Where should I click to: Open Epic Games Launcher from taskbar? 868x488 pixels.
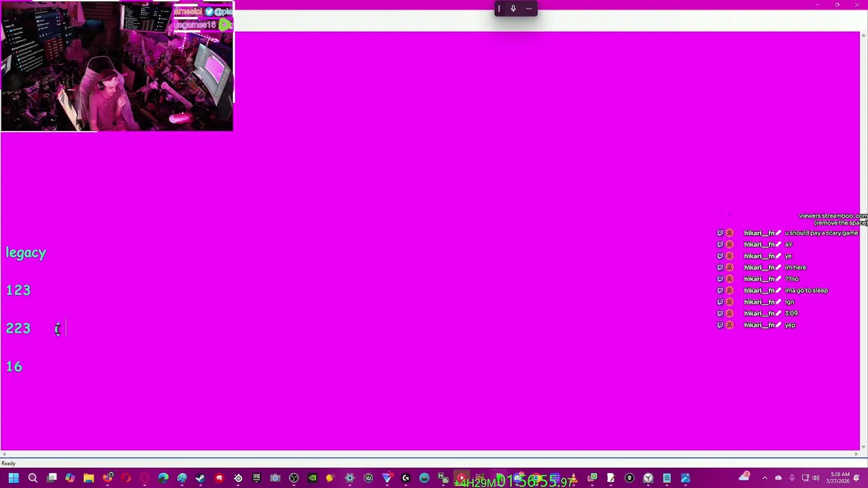(x=256, y=479)
